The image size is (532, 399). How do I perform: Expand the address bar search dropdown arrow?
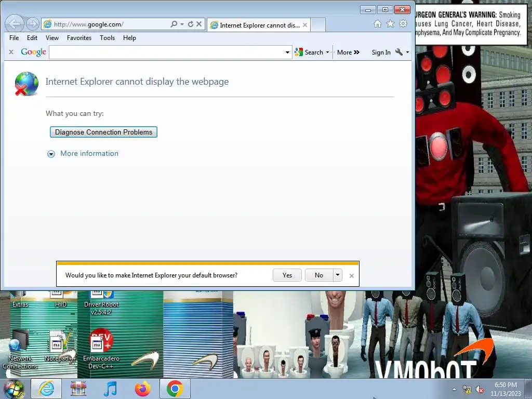182,24
